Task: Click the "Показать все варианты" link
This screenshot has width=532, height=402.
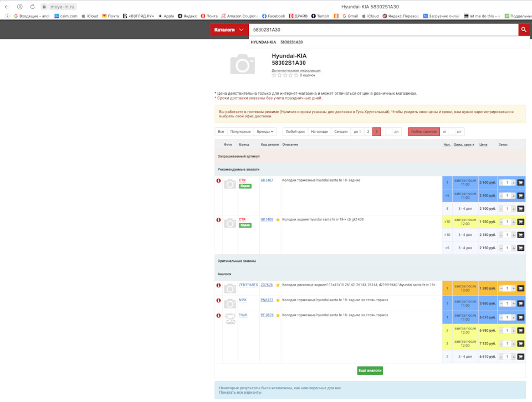Action: click(240, 393)
